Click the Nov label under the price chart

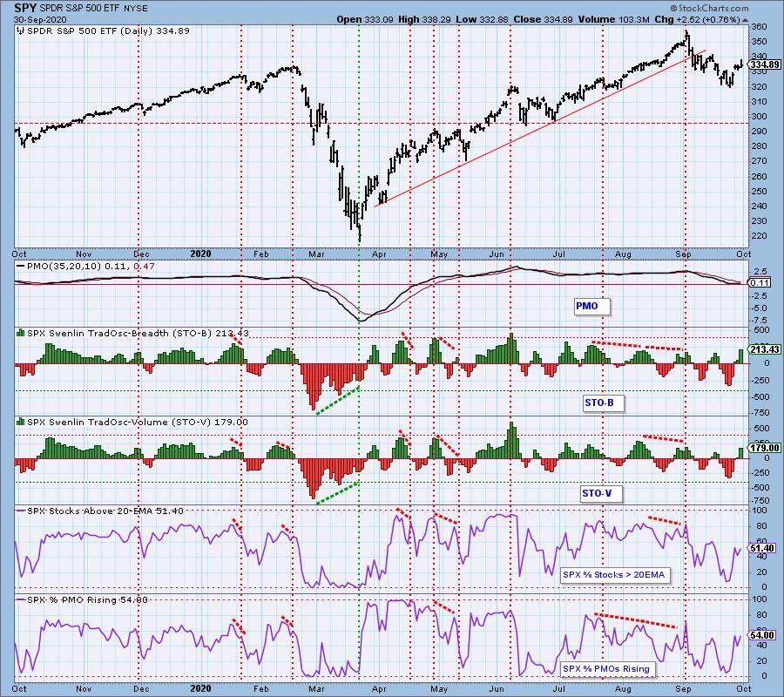[x=84, y=254]
